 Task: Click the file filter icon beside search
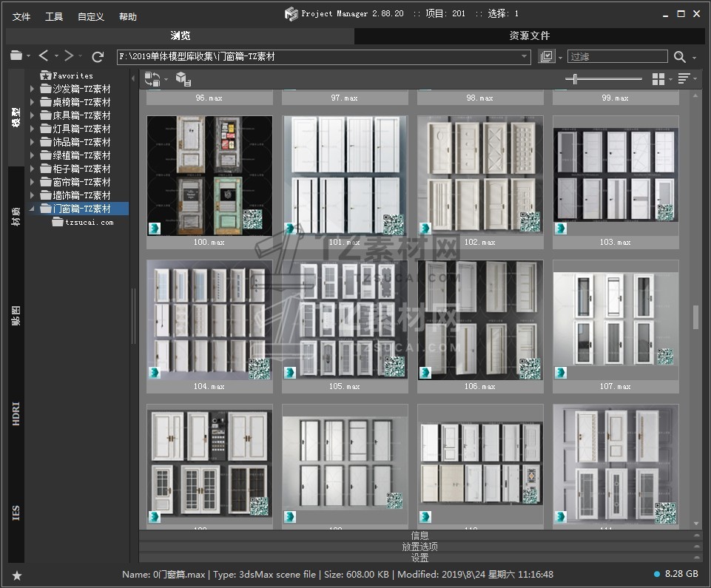click(547, 56)
